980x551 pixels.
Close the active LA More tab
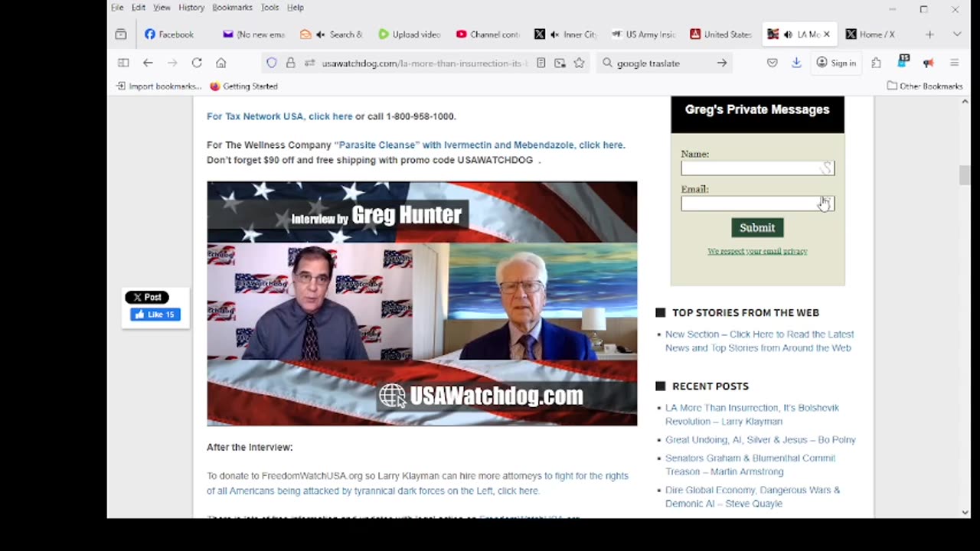[827, 34]
